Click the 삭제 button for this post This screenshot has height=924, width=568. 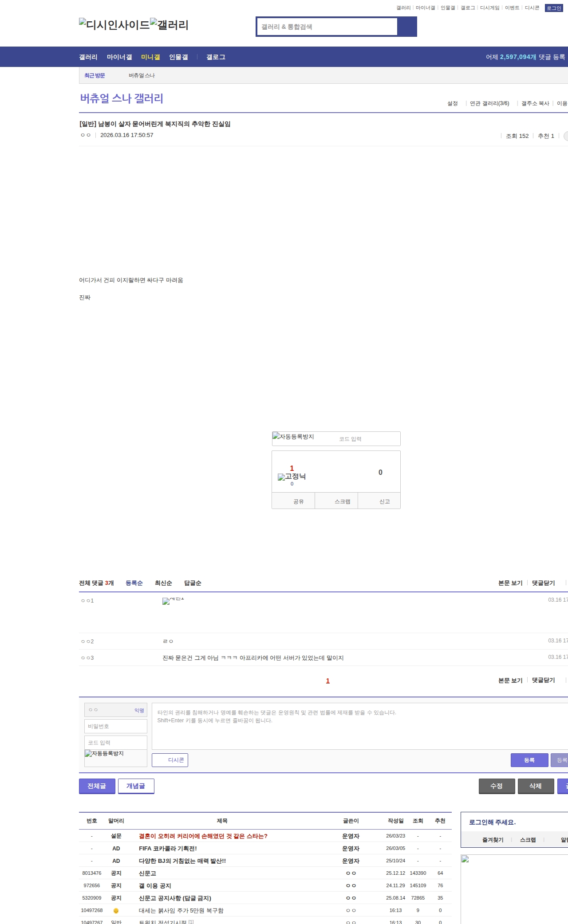pyautogui.click(x=535, y=786)
